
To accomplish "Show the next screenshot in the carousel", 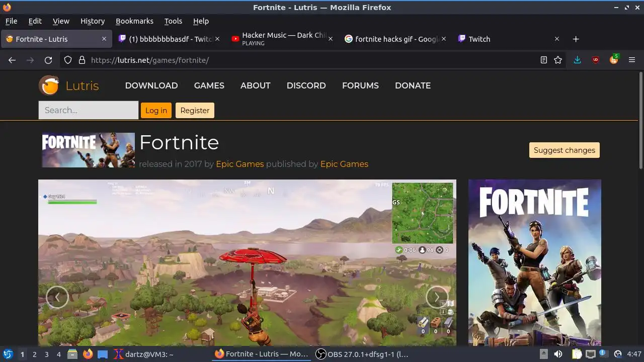I will pos(437,297).
